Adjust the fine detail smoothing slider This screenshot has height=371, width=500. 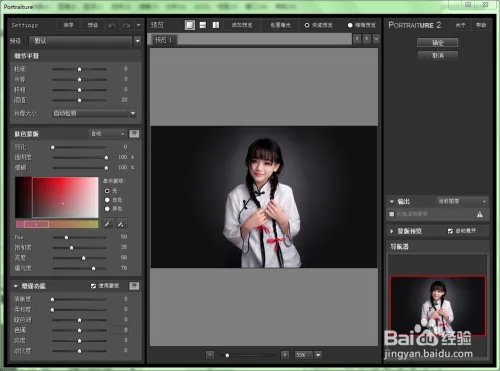click(79, 69)
